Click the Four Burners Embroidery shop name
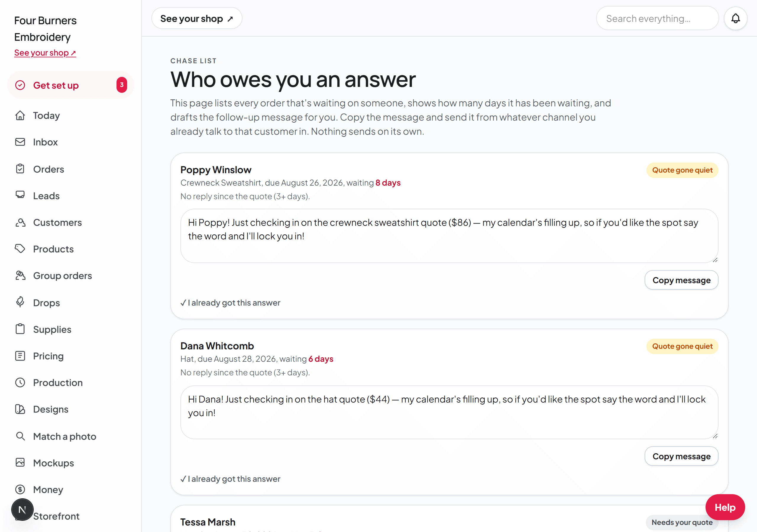The width and height of the screenshot is (757, 532). [45, 29]
